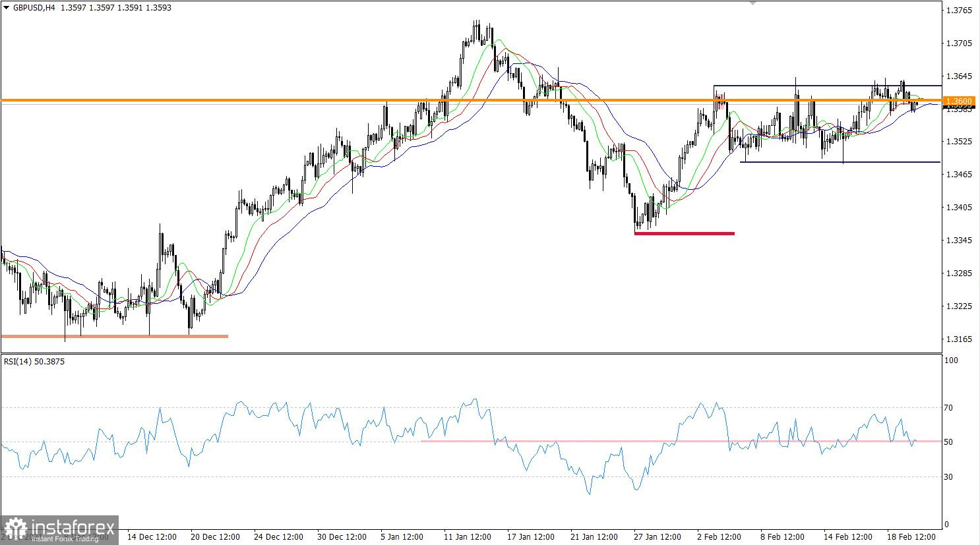The image size is (980, 545).
Task: Click the 18 Feb 12:00 time label
Action: [x=911, y=536]
